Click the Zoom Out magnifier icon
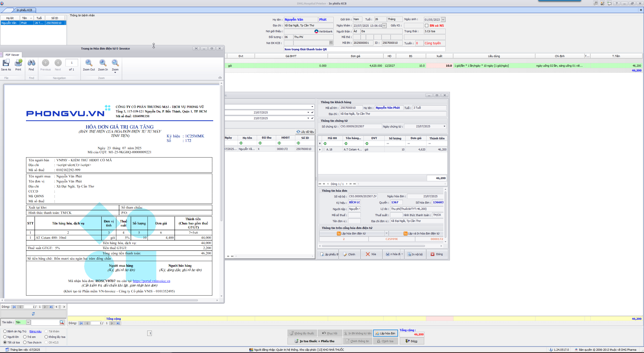Image resolution: width=644 pixels, height=353 pixels. pyautogui.click(x=89, y=63)
